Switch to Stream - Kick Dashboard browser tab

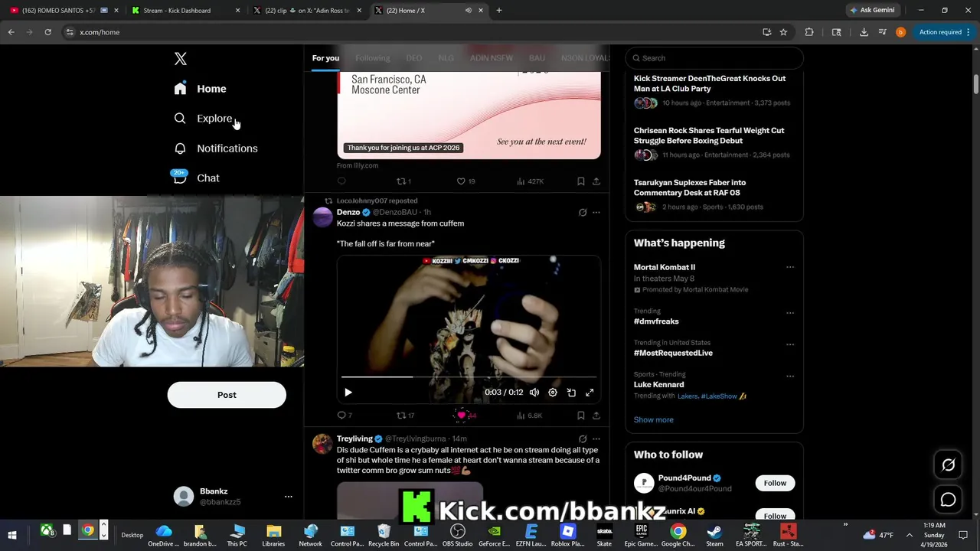point(188,11)
